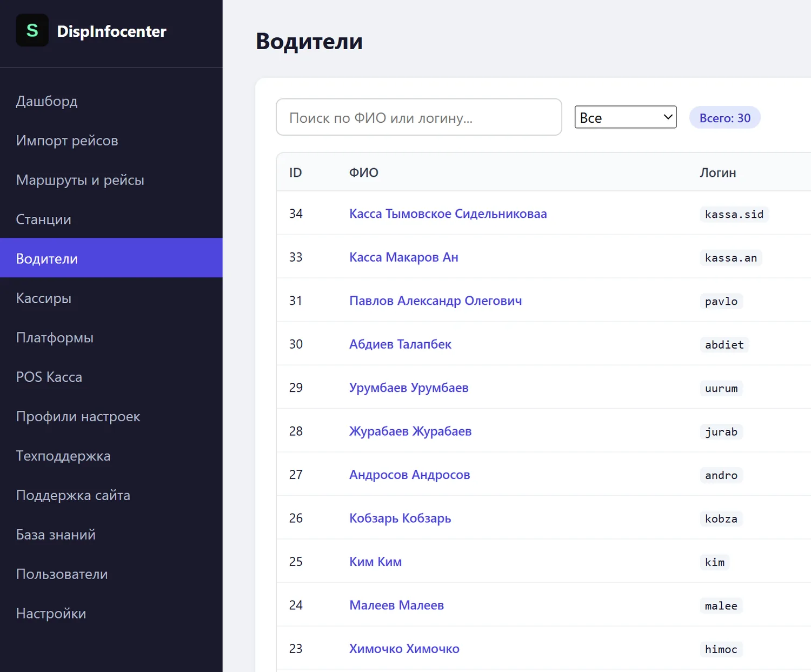Click ID cell 27
811x672 pixels.
coord(296,475)
